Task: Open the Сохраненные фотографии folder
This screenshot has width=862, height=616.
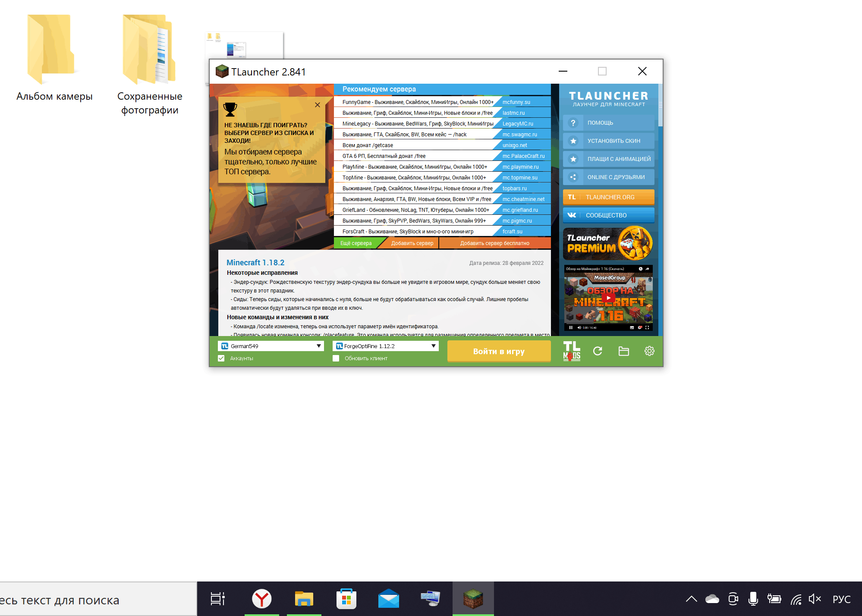Action: pyautogui.click(x=150, y=65)
